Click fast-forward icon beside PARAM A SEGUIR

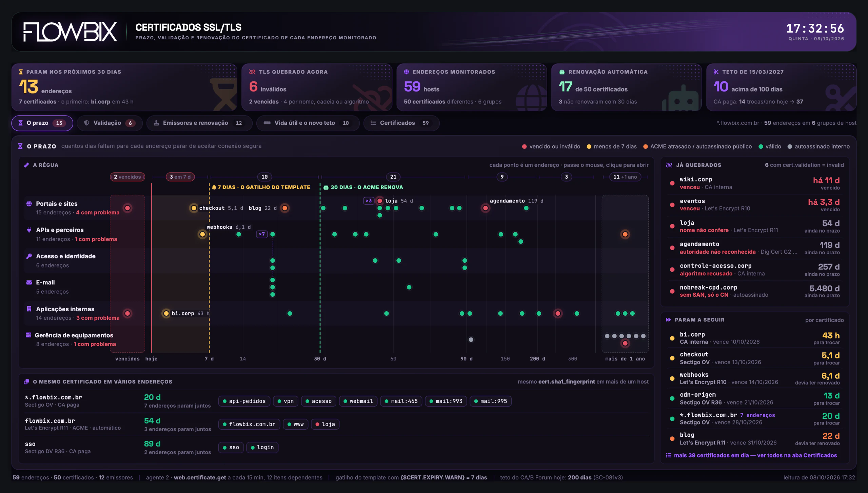[668, 320]
